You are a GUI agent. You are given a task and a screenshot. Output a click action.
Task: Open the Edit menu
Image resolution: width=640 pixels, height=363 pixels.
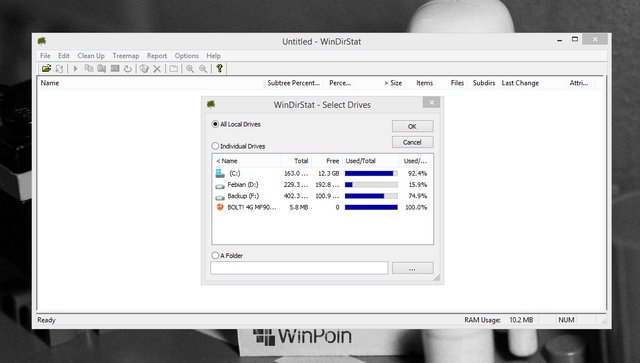[x=64, y=56]
